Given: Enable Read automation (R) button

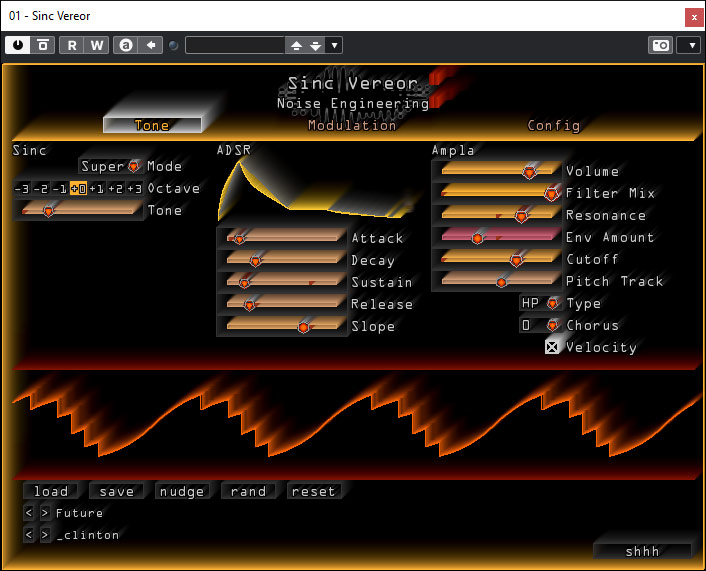Looking at the screenshot, I should pyautogui.click(x=72, y=45).
